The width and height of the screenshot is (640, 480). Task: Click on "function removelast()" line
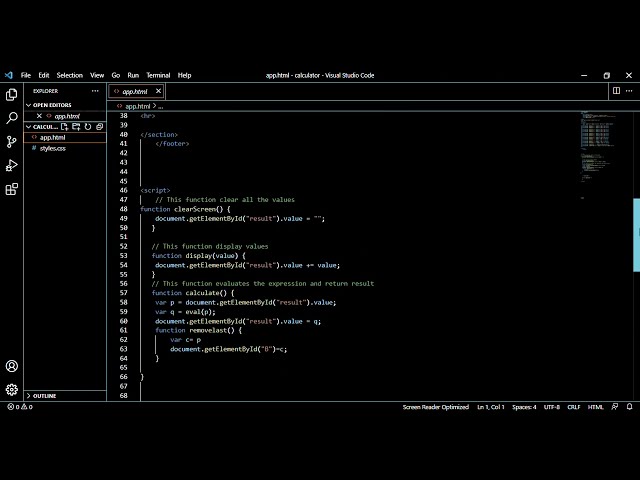pyautogui.click(x=198, y=330)
